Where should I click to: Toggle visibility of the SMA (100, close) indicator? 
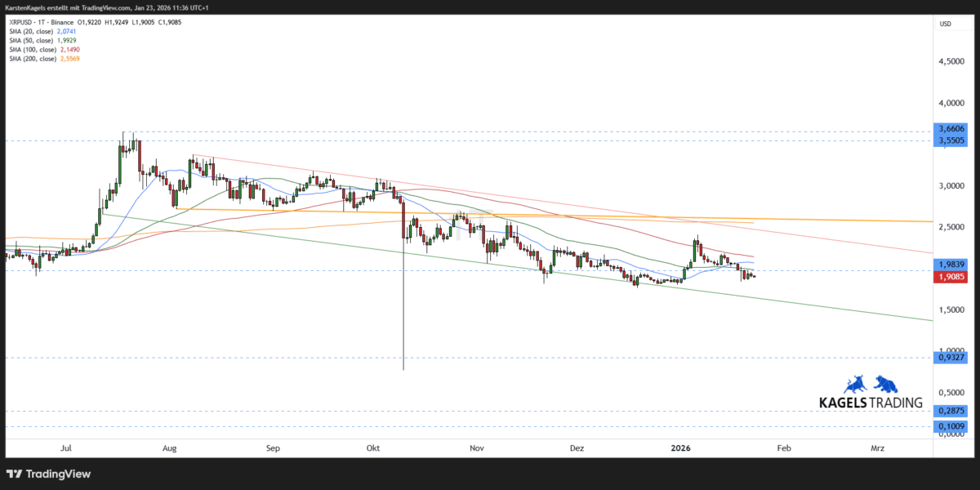33,49
